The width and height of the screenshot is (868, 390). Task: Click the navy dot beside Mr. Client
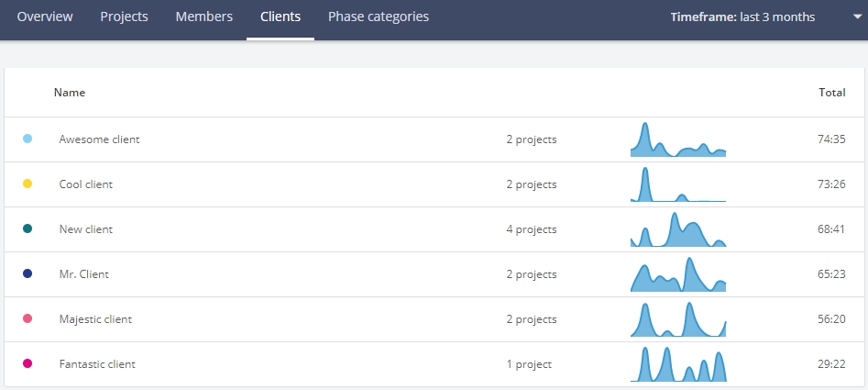pyautogui.click(x=27, y=273)
